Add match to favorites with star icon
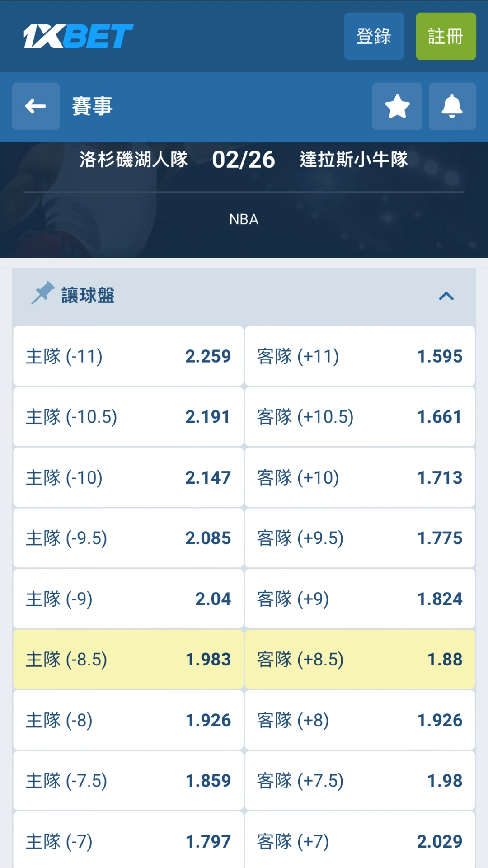The image size is (488, 868). 397,106
